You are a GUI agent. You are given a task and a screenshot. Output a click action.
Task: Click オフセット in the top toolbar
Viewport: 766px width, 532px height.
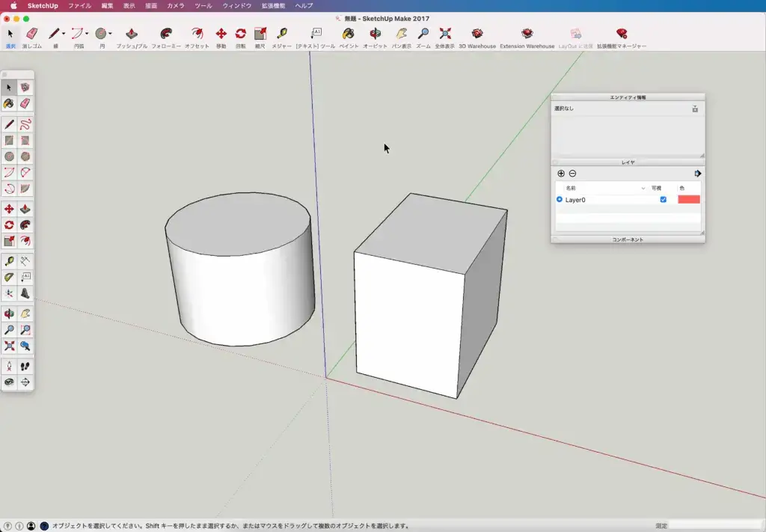point(197,38)
